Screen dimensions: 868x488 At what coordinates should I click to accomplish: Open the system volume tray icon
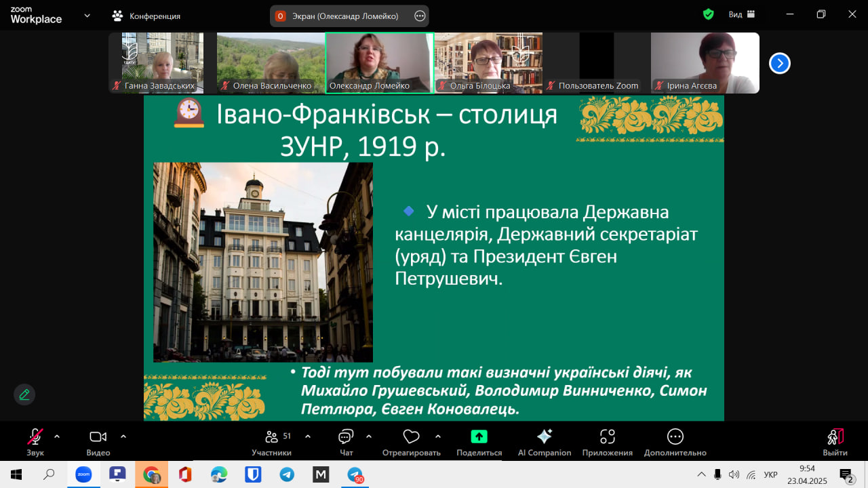pos(734,474)
